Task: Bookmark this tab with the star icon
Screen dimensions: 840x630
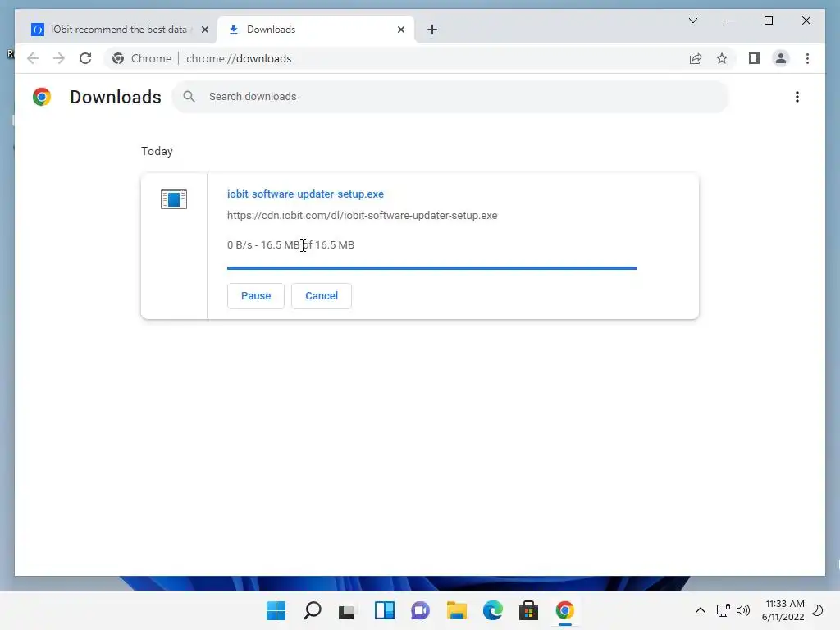Action: tap(722, 58)
